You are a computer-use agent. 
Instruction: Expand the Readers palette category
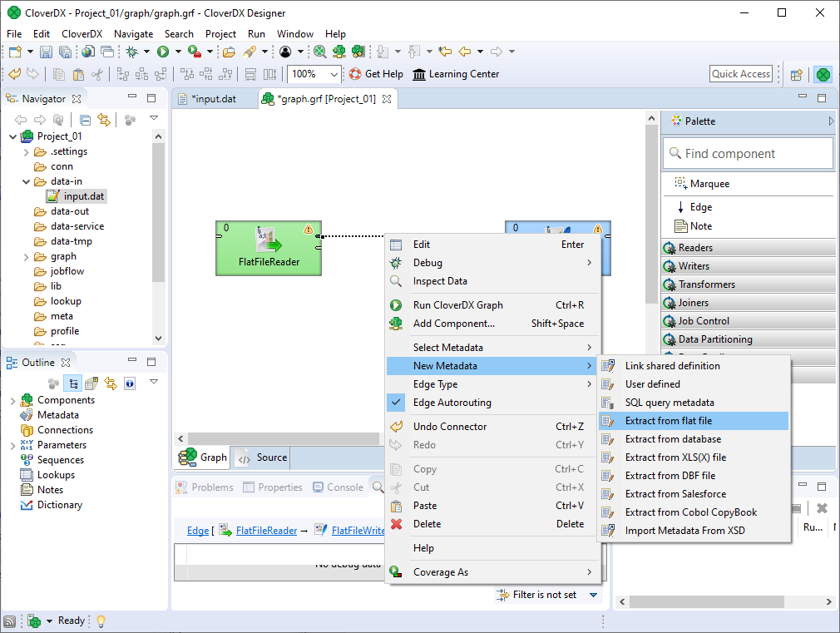(x=695, y=248)
